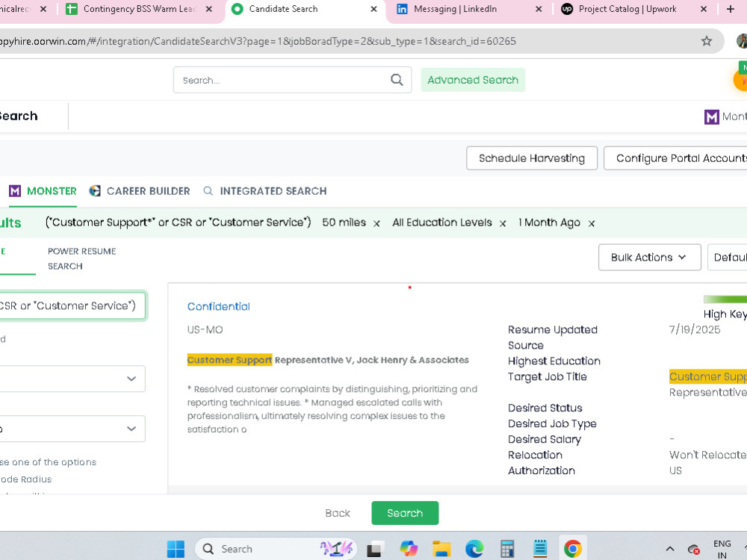Click the magnifier icon in the search box

point(397,80)
